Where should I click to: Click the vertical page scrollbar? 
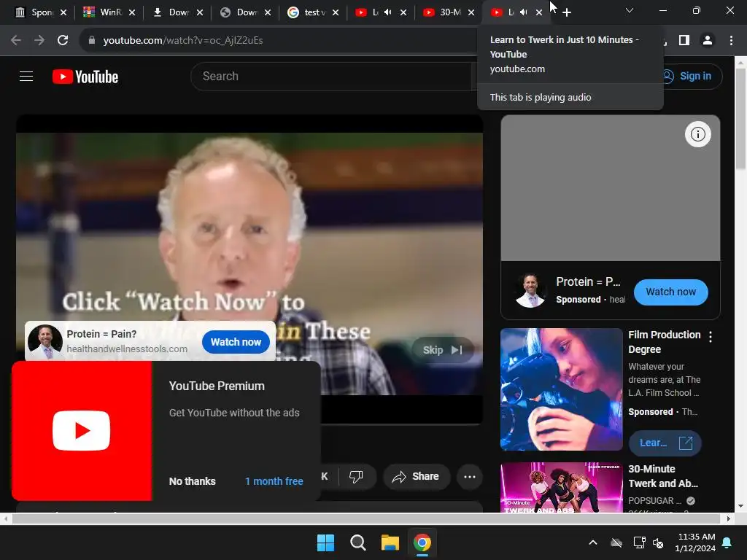740,119
